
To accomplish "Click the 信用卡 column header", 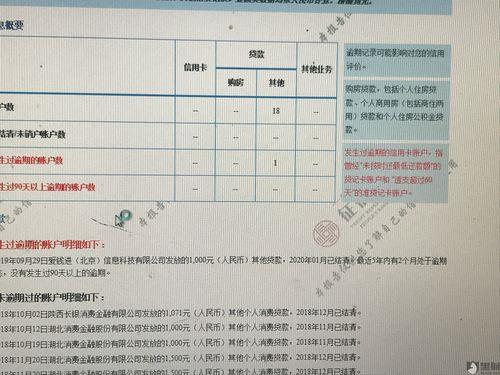I will [195, 68].
